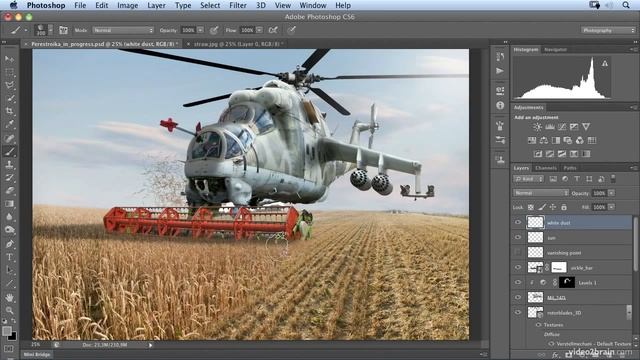Image resolution: width=640 pixels, height=360 pixels.
Task: Add a Color Balance adjustment
Action: coord(544,140)
